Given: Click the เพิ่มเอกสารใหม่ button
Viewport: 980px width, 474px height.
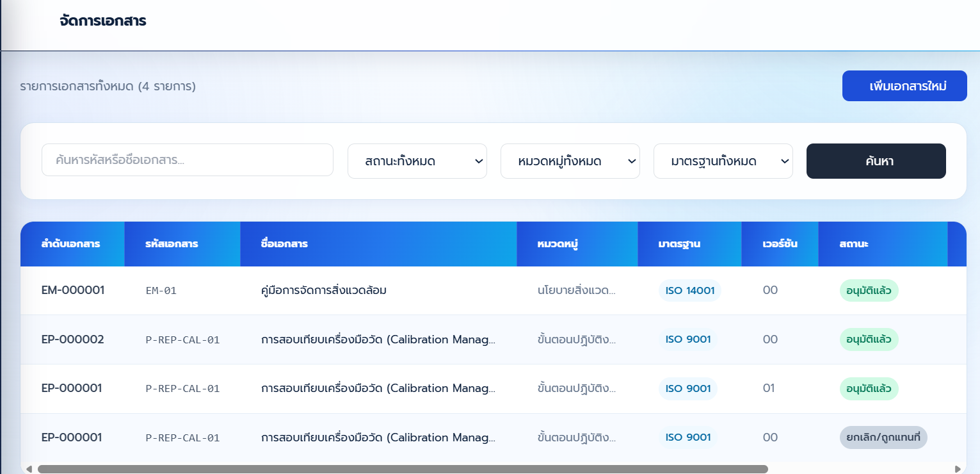Looking at the screenshot, I should point(904,86).
